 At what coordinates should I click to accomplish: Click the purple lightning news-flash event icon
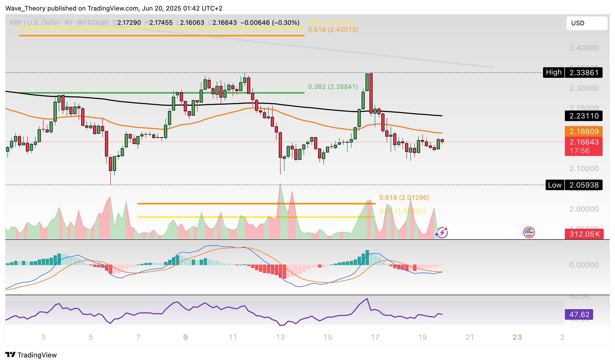(x=443, y=232)
